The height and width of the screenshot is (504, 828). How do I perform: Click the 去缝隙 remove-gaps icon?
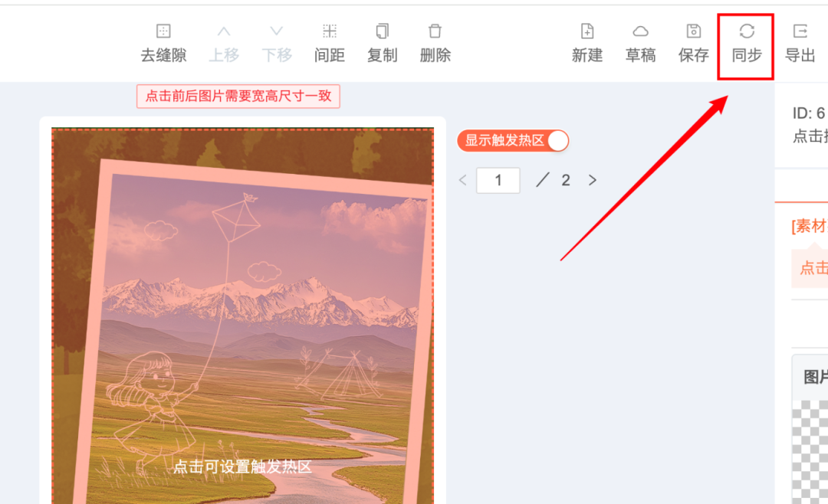point(163,31)
